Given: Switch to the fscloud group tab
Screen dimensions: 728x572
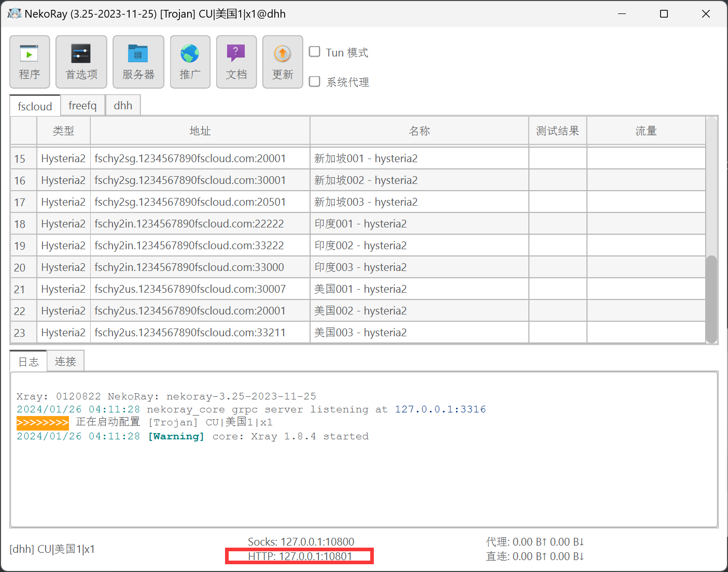Looking at the screenshot, I should (x=35, y=106).
